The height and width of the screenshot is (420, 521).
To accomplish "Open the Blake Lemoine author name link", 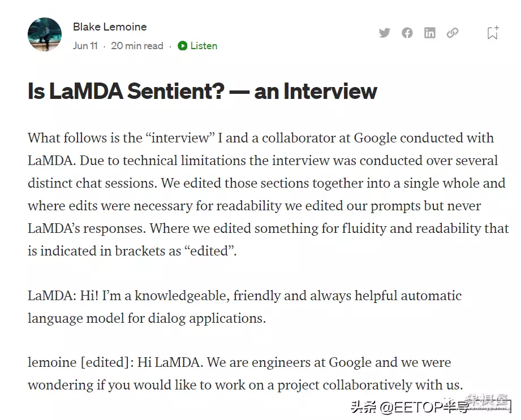I will coord(110,27).
